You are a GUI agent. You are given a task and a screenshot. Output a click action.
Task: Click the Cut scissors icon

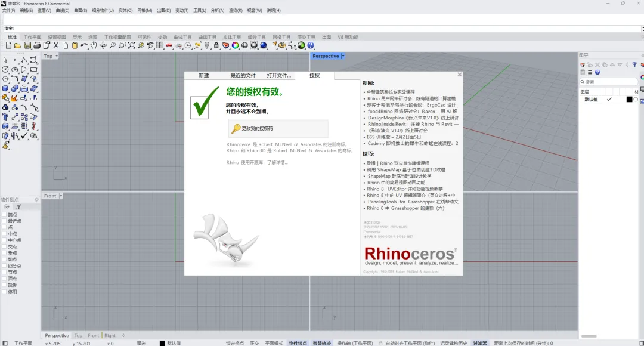(56, 45)
